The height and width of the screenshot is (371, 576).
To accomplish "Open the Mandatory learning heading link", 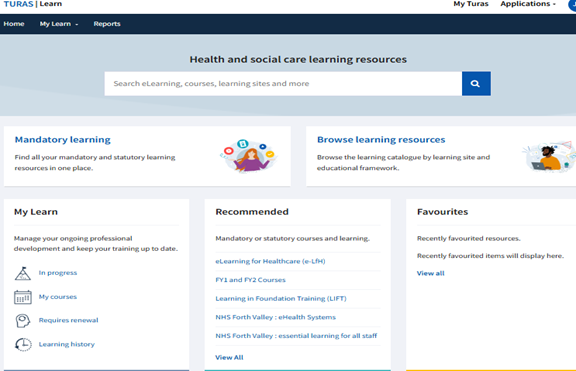I will pyautogui.click(x=62, y=140).
